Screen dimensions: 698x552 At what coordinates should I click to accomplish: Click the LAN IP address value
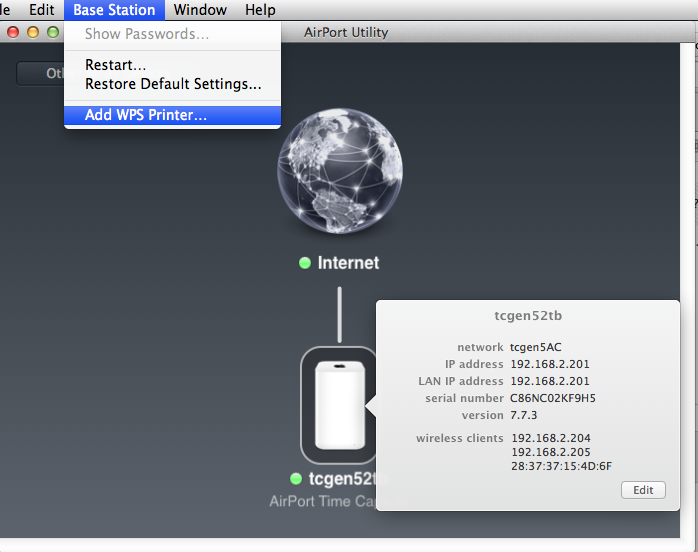[550, 381]
